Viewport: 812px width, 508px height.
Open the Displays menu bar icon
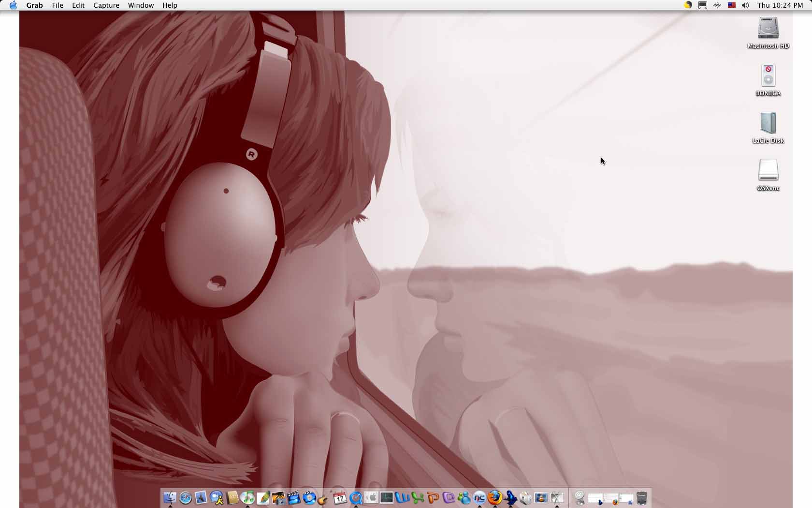703,5
